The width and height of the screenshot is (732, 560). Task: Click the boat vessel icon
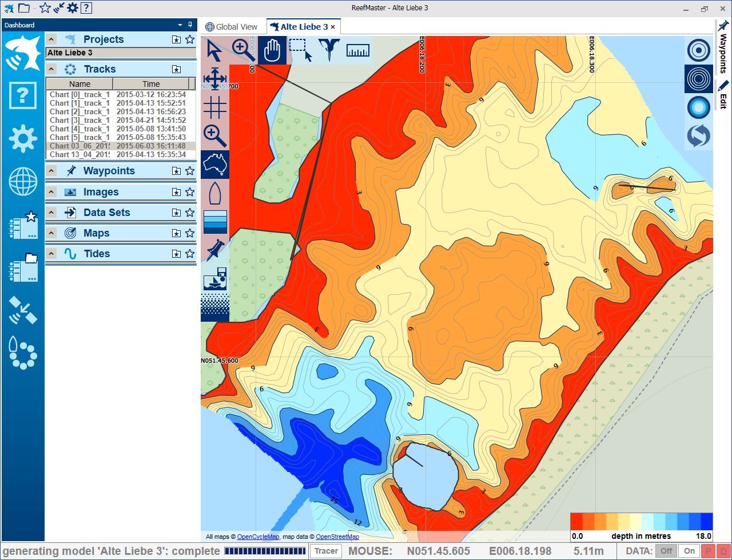click(215, 193)
